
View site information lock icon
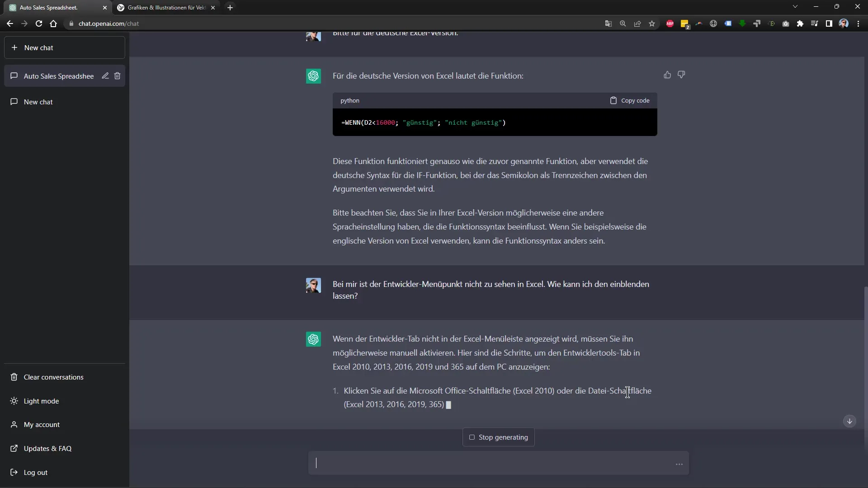71,23
